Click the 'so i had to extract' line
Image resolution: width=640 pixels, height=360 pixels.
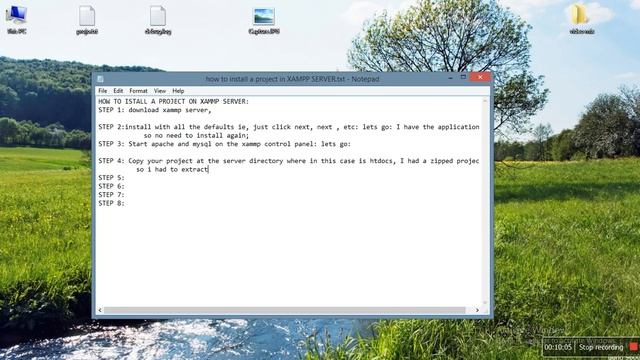[x=172, y=169]
